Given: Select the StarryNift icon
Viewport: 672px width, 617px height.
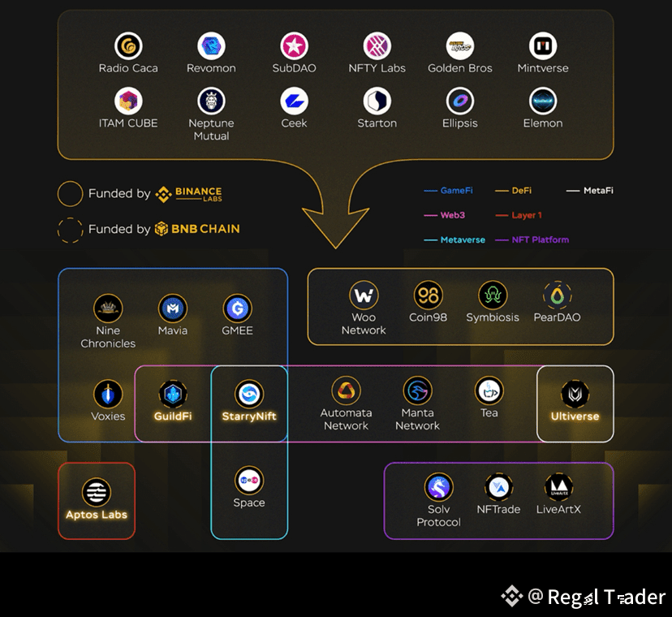Looking at the screenshot, I should pos(249,394).
